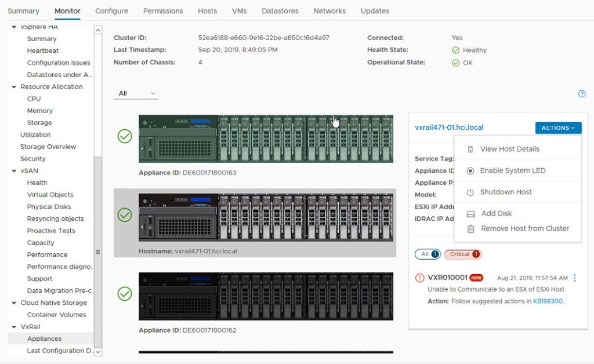The image size is (594, 364).
Task: Collapse the vSAN tree section
Action: (x=14, y=171)
